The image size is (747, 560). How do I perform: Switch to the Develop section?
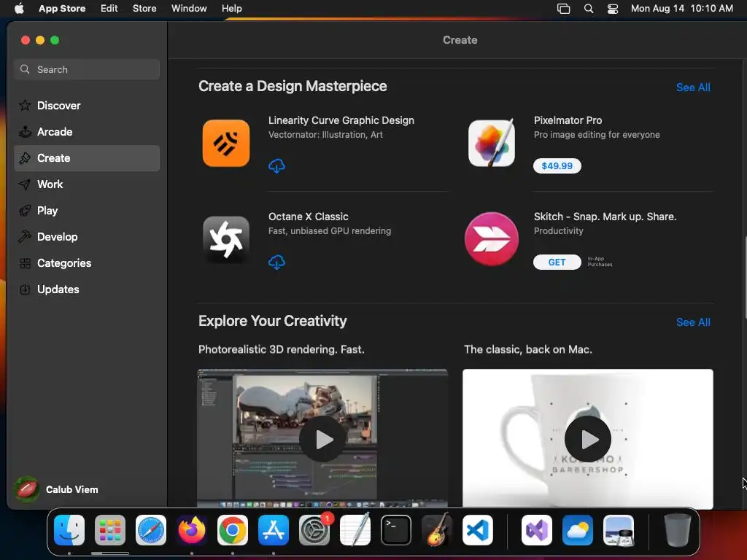click(88, 237)
